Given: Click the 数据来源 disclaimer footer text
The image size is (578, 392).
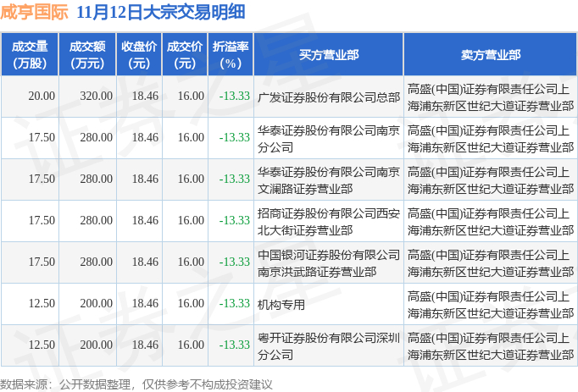Looking at the screenshot, I should [136, 384].
